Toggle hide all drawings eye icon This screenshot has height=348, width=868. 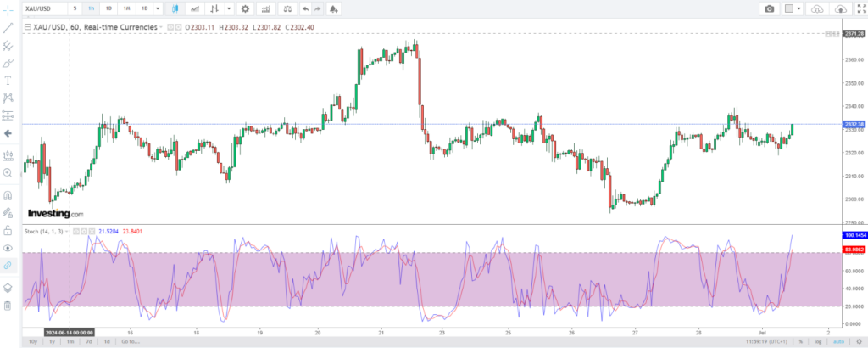(x=8, y=248)
